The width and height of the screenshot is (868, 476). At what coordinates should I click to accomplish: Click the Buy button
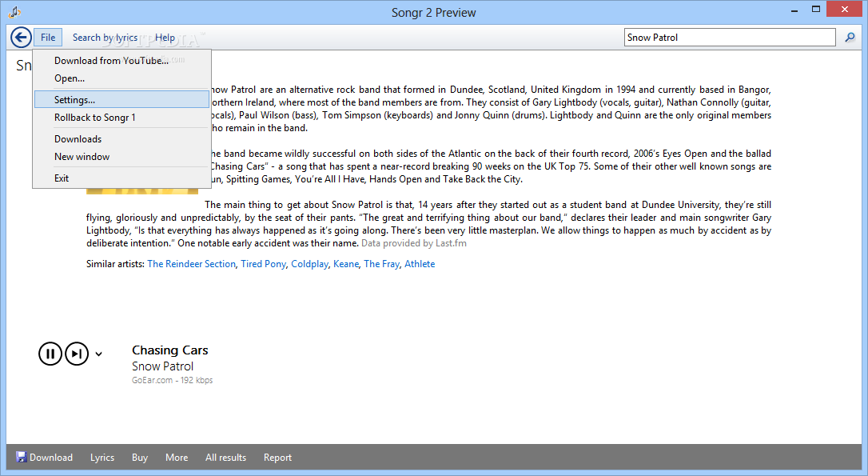tap(140, 458)
